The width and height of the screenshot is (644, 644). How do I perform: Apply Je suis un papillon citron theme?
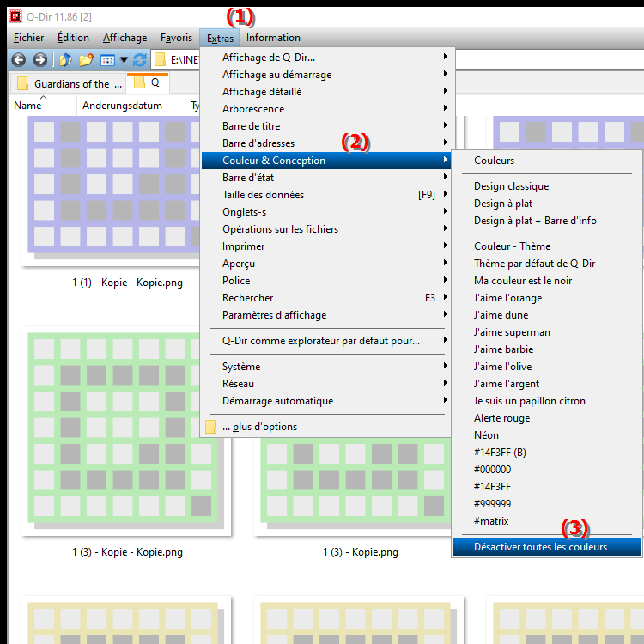point(547,401)
